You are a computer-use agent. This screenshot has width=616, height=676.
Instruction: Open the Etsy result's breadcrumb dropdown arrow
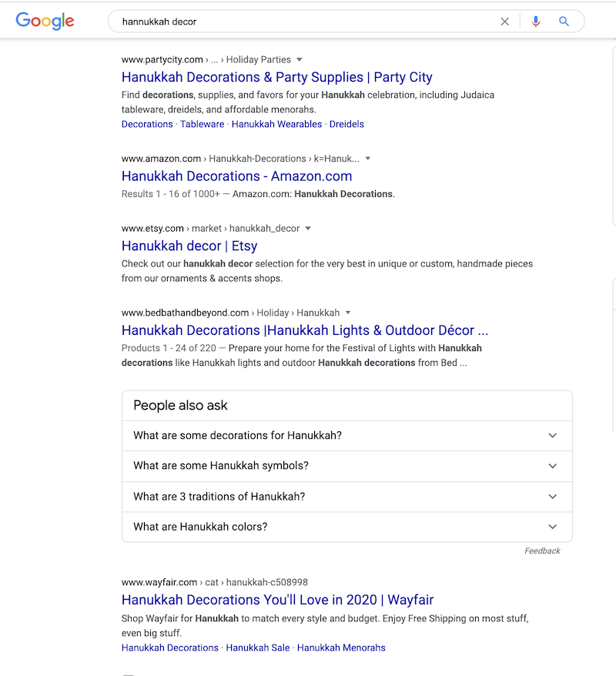(308, 228)
